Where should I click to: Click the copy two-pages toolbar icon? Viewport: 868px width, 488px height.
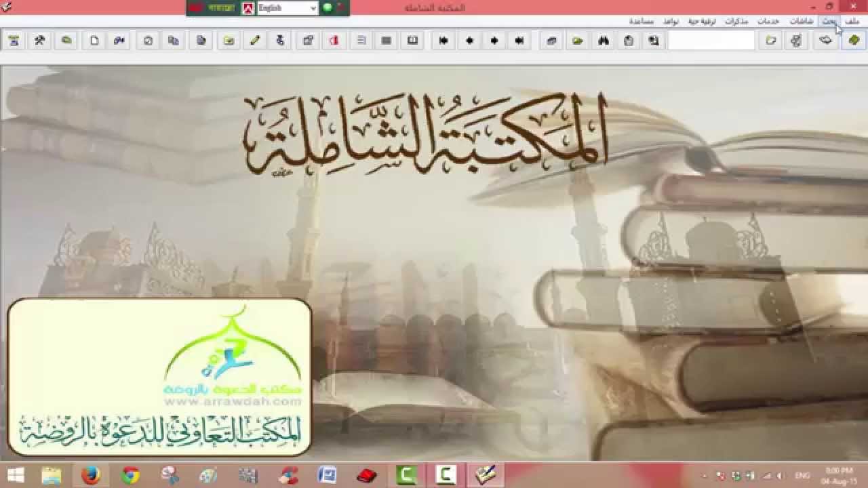[174, 41]
